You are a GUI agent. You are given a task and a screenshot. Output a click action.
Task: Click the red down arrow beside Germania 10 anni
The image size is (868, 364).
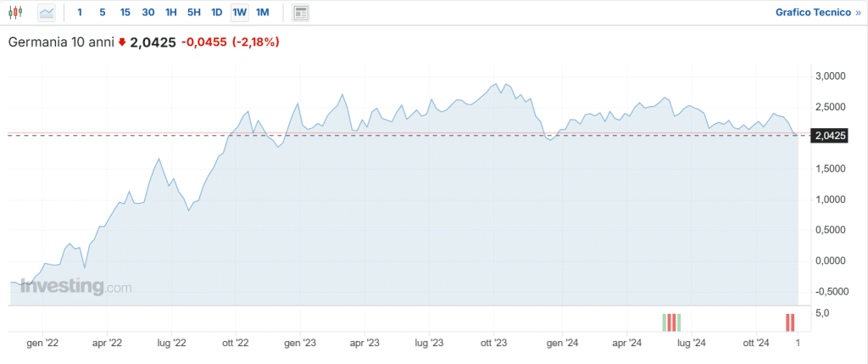(x=122, y=42)
